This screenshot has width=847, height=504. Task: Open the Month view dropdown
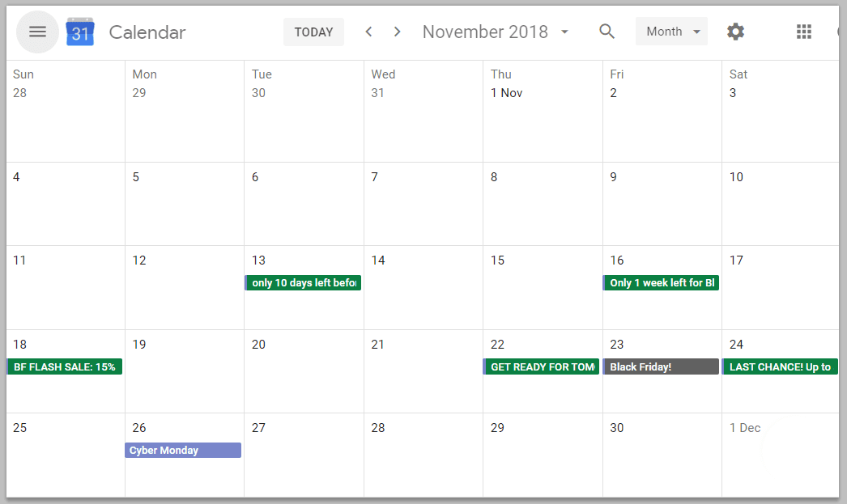point(671,32)
